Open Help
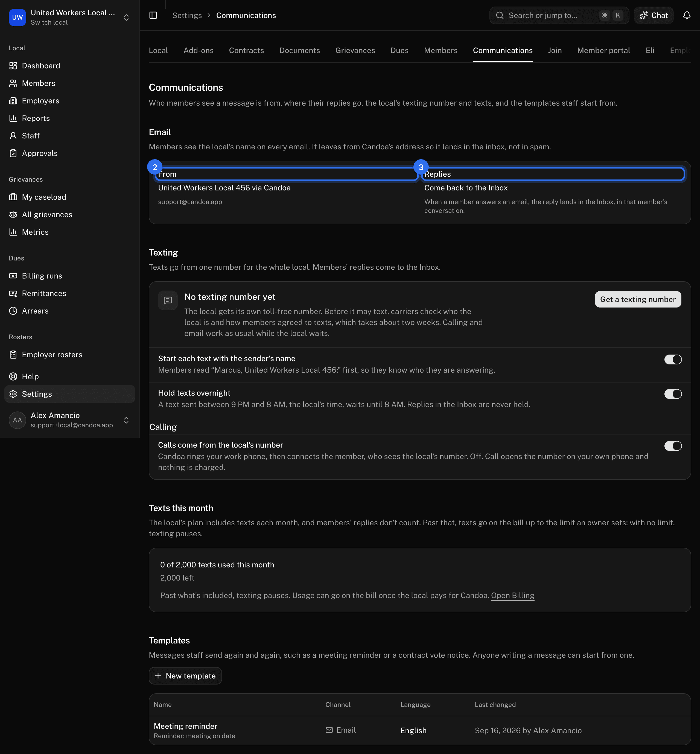Image resolution: width=700 pixels, height=754 pixels. coord(70,376)
